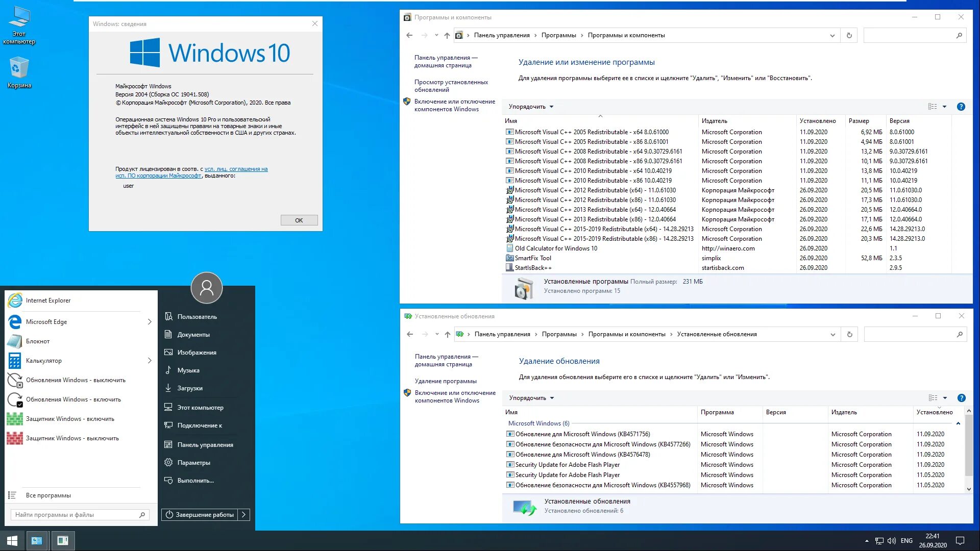Image resolution: width=980 pixels, height=551 pixels.
Task: Open Параметры settings from Start menu
Action: [193, 463]
